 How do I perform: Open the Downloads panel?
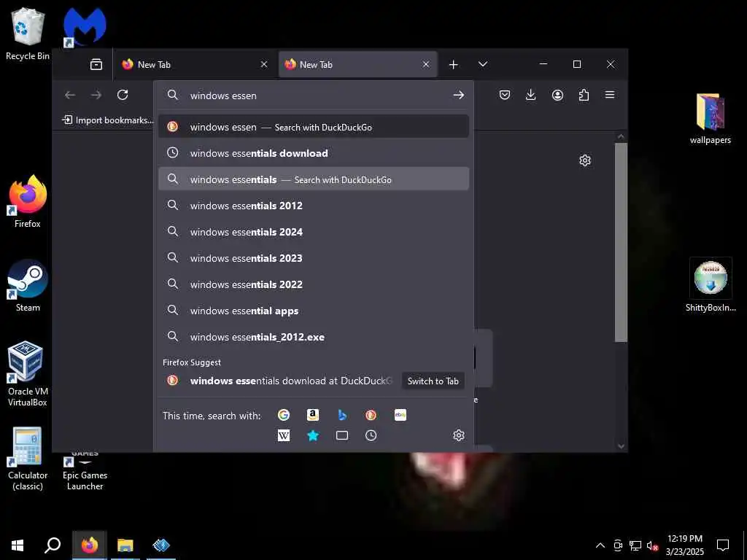click(x=530, y=95)
